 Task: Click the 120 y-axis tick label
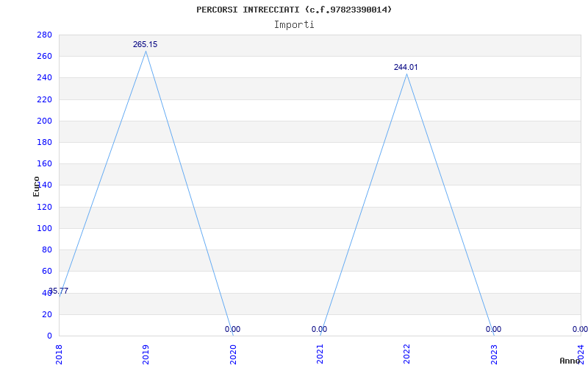coord(44,207)
